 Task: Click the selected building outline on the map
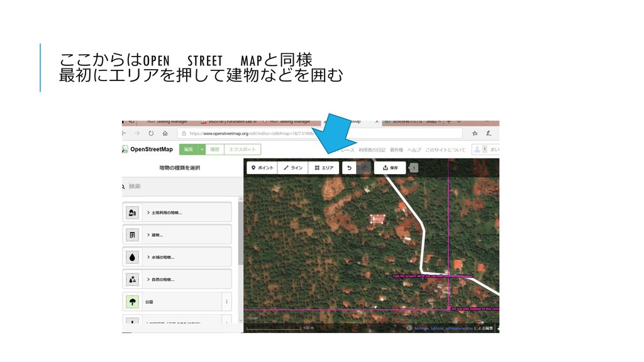pos(377,219)
